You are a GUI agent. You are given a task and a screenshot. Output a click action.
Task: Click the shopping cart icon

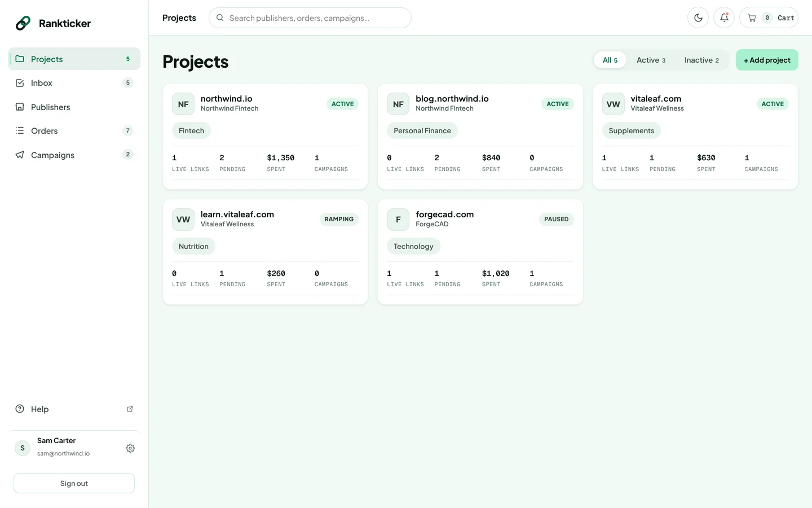tap(752, 18)
